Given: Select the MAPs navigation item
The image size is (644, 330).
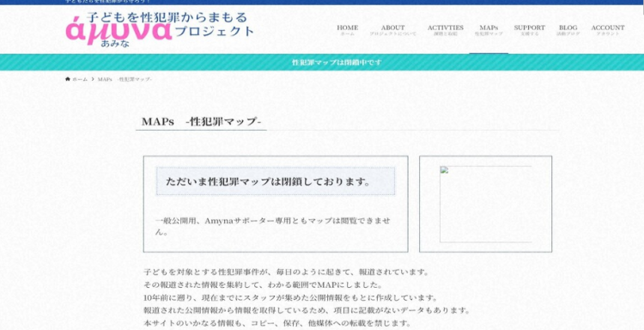Looking at the screenshot, I should point(489,30).
